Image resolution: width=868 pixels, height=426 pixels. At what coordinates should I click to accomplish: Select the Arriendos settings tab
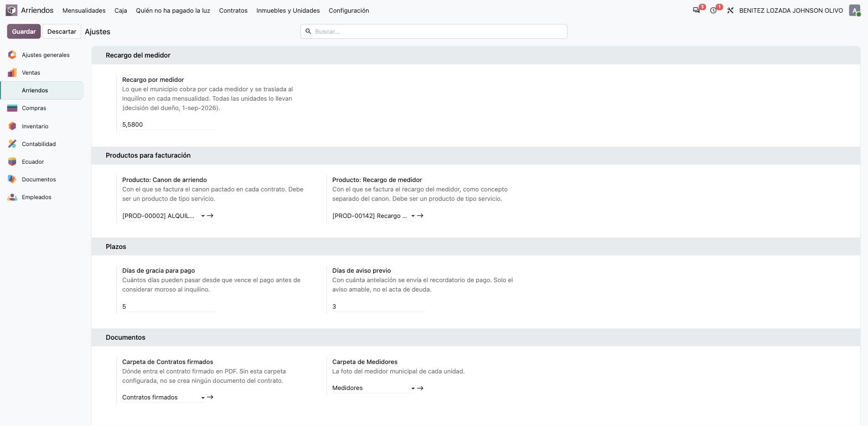tap(42, 90)
